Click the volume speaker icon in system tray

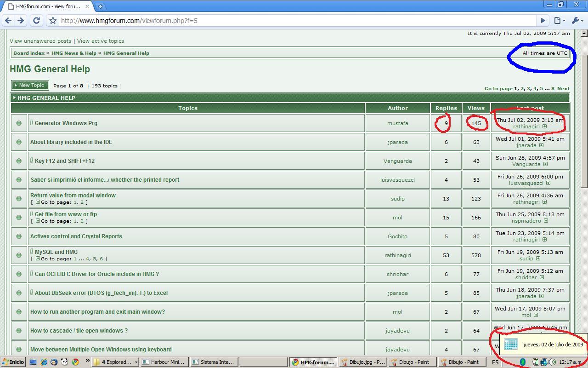click(552, 362)
